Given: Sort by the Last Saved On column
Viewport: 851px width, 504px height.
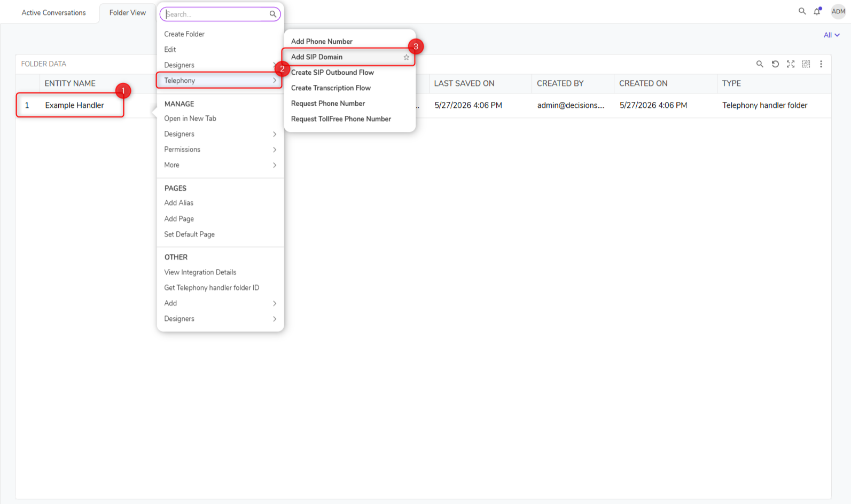Looking at the screenshot, I should point(464,83).
